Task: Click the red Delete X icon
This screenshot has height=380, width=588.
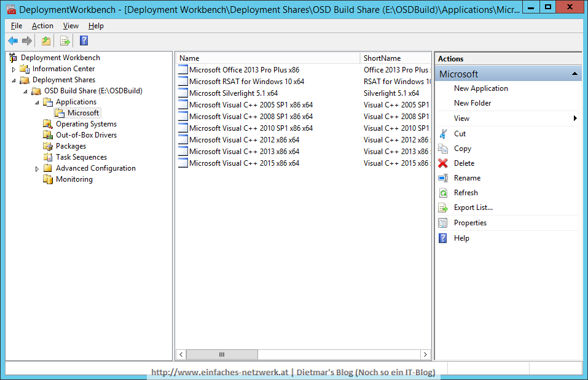Action: click(443, 163)
